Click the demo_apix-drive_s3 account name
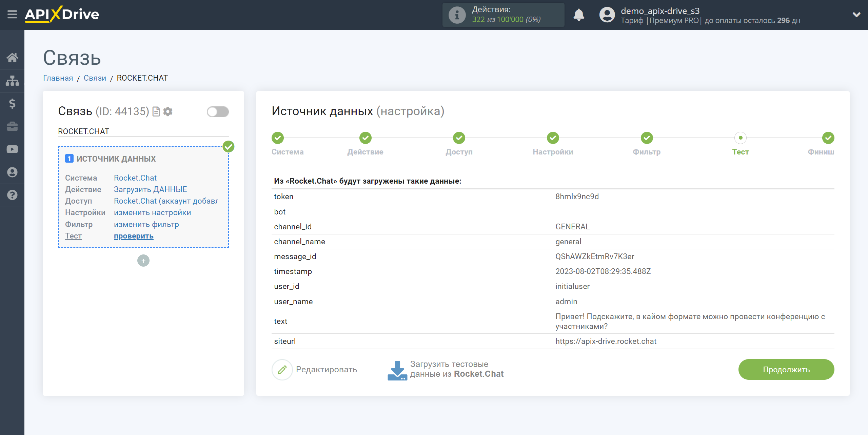The image size is (868, 435). tap(660, 11)
